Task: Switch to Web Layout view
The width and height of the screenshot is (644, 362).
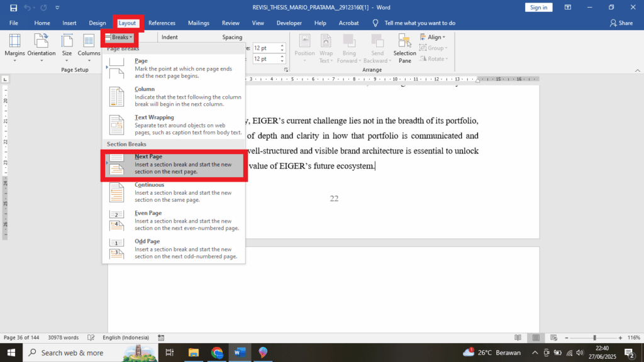Action: [553, 337]
